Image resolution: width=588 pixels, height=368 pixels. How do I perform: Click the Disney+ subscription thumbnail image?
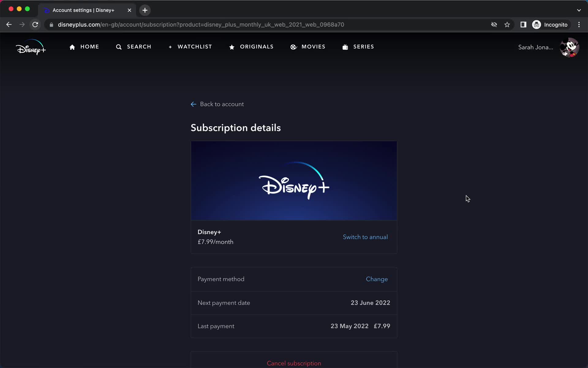point(294,181)
